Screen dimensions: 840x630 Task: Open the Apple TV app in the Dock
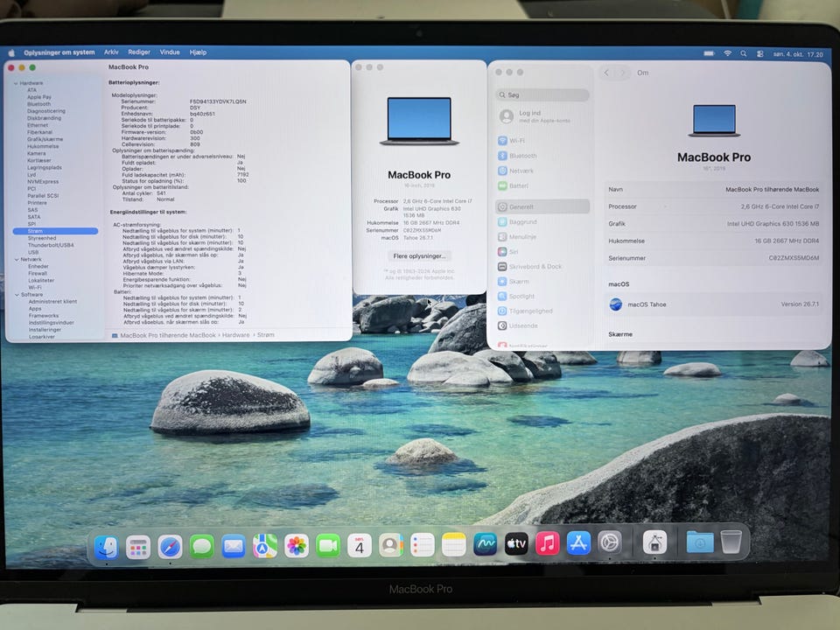pyautogui.click(x=516, y=543)
